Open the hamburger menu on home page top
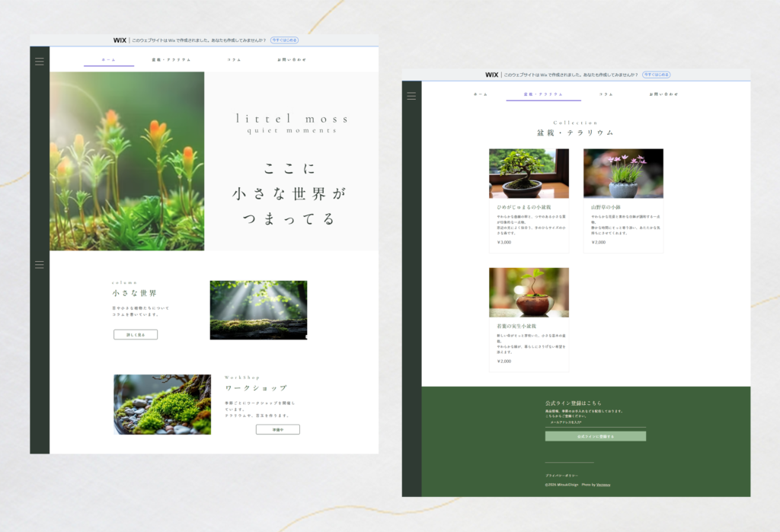Image resolution: width=780 pixels, height=532 pixels. (40, 61)
